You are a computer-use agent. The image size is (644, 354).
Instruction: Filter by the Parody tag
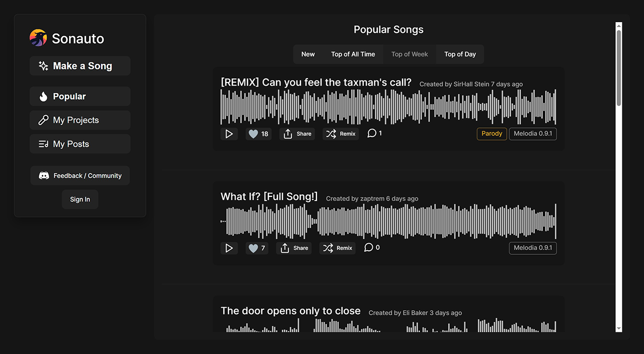[492, 133]
